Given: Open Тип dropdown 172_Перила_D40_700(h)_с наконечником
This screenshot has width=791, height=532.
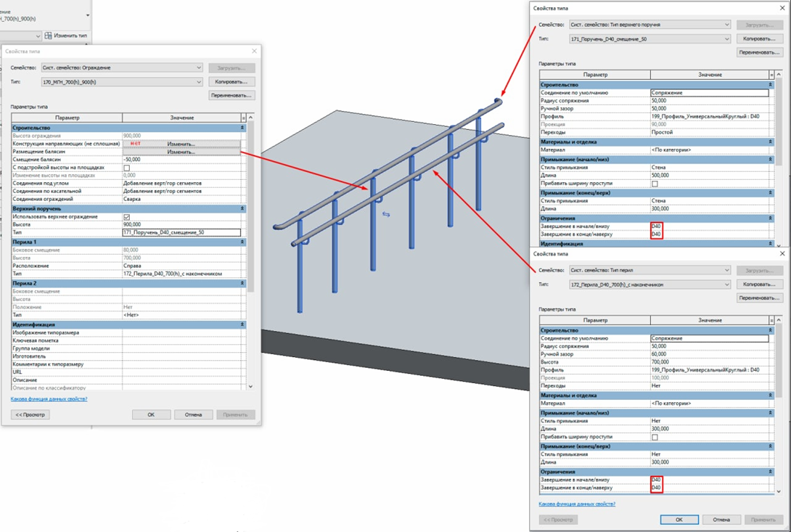Looking at the screenshot, I should pyautogui.click(x=649, y=285).
